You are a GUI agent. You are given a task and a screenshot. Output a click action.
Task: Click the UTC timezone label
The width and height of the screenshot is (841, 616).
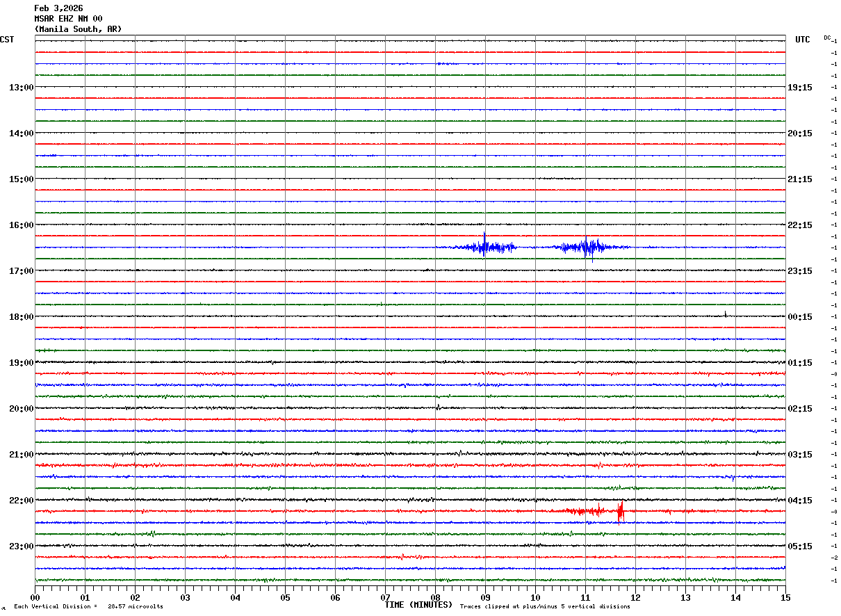(802, 40)
